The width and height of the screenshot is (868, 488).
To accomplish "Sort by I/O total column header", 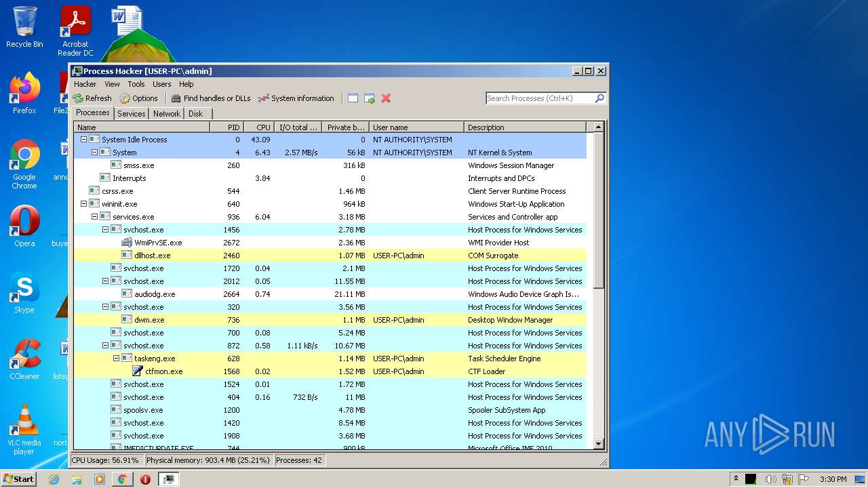I will click(x=298, y=127).
